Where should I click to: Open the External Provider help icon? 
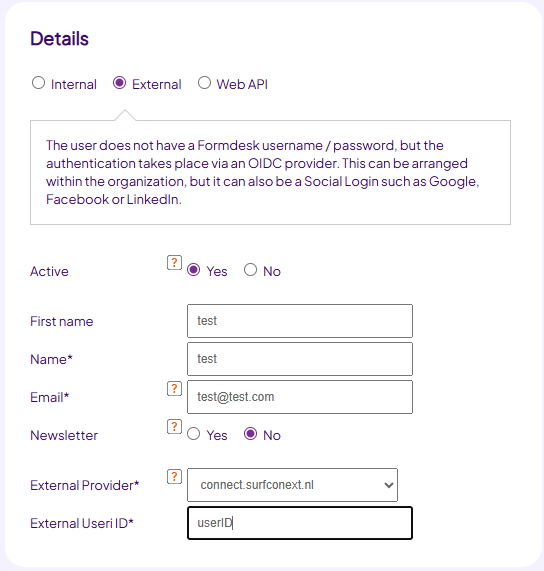coord(174,477)
